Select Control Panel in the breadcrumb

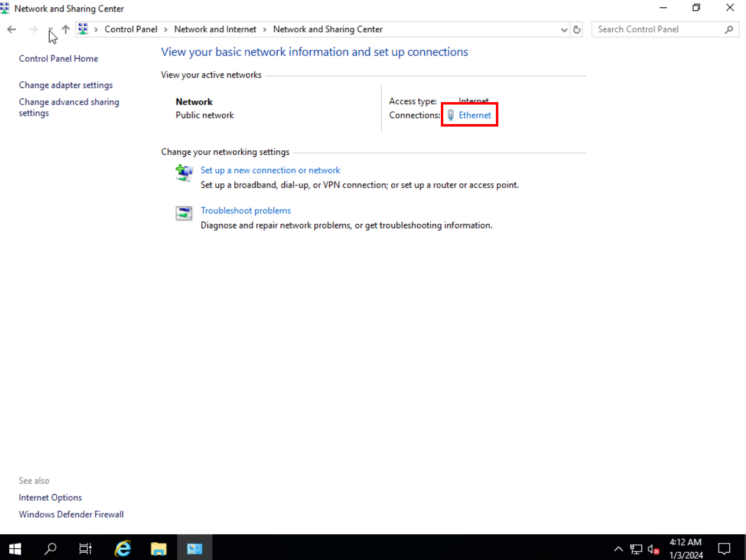(131, 29)
